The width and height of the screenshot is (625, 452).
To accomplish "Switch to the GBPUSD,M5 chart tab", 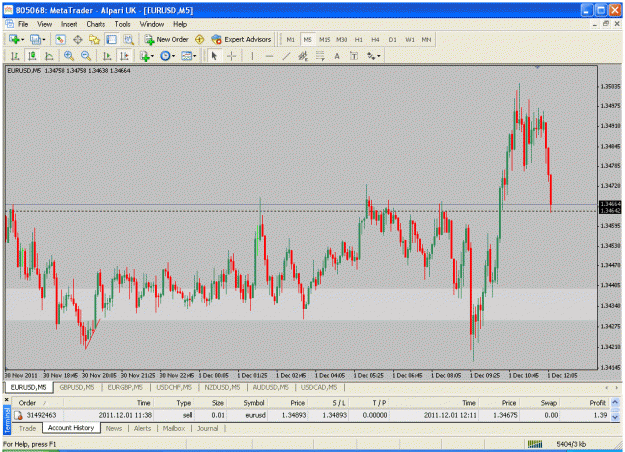I will pyautogui.click(x=77, y=387).
